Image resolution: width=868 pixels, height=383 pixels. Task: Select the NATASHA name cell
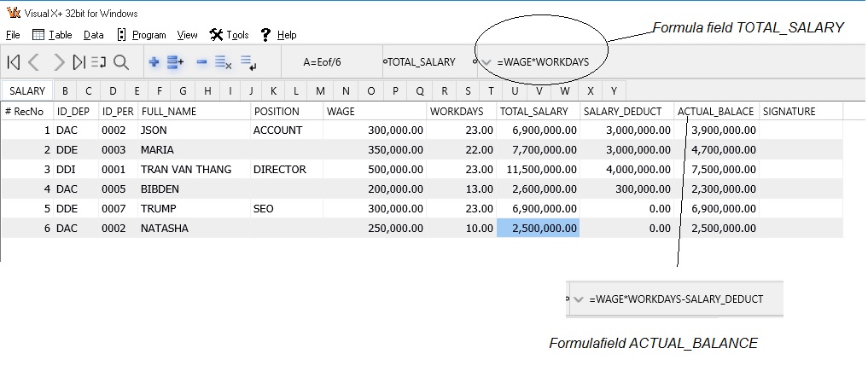(x=195, y=228)
